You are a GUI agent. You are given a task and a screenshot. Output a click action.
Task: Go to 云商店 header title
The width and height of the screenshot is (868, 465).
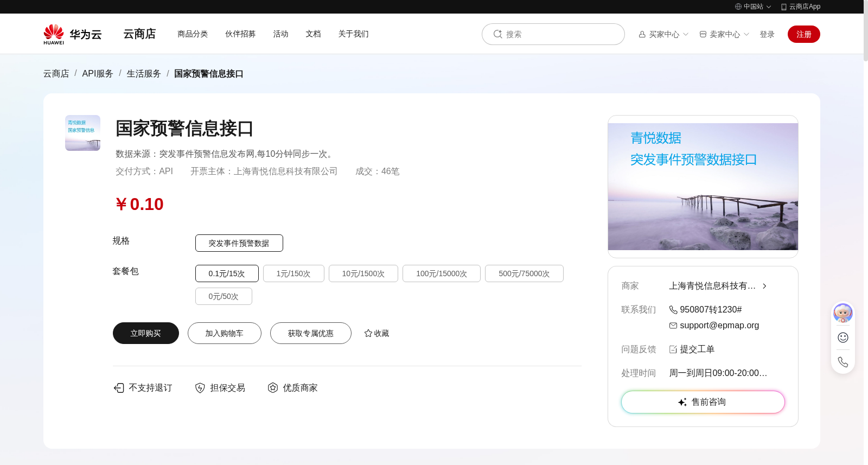coord(139,34)
